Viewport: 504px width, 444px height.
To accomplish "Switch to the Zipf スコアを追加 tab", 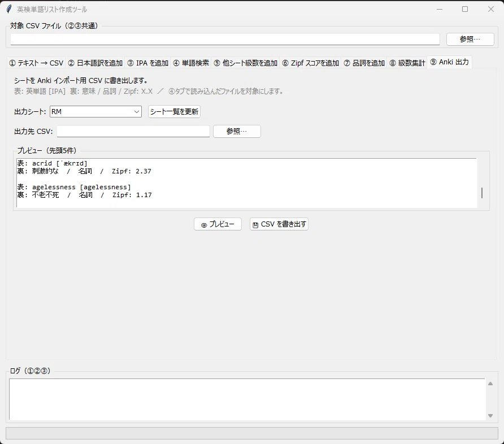I will pos(311,63).
